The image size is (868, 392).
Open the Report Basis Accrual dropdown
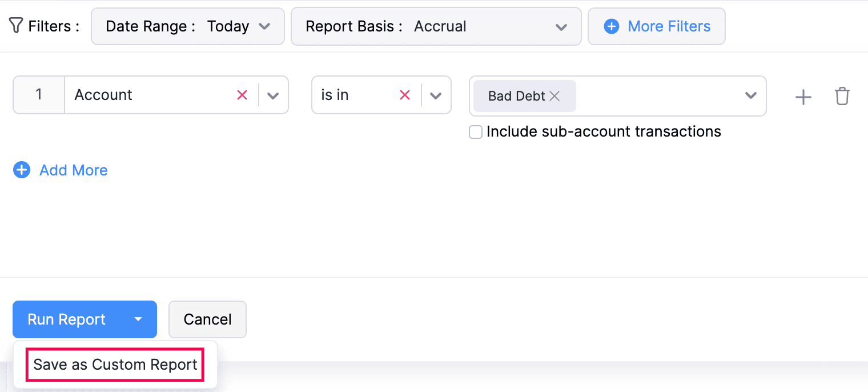561,26
